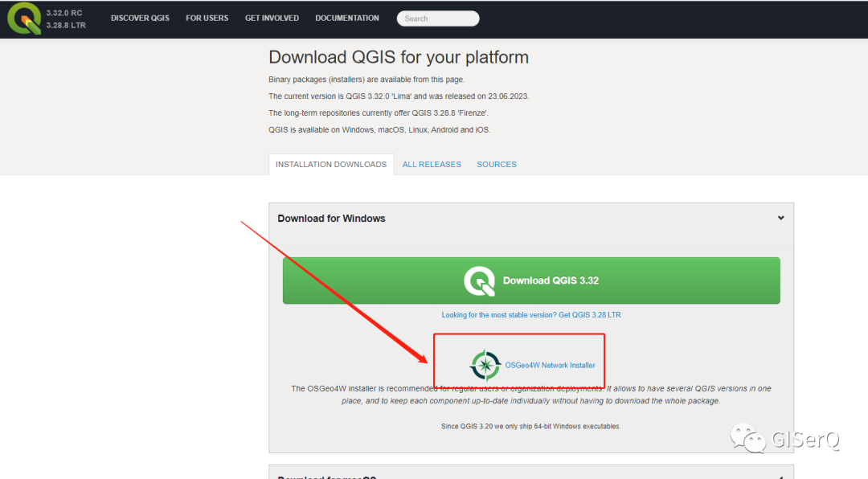The height and width of the screenshot is (479, 868).
Task: Collapse the Download for Windows section
Action: tap(780, 218)
